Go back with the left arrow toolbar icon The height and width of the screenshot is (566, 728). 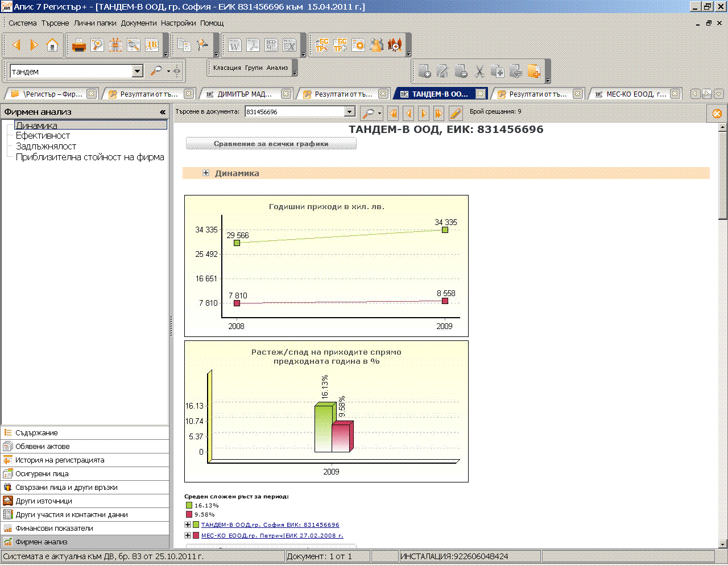(x=16, y=45)
